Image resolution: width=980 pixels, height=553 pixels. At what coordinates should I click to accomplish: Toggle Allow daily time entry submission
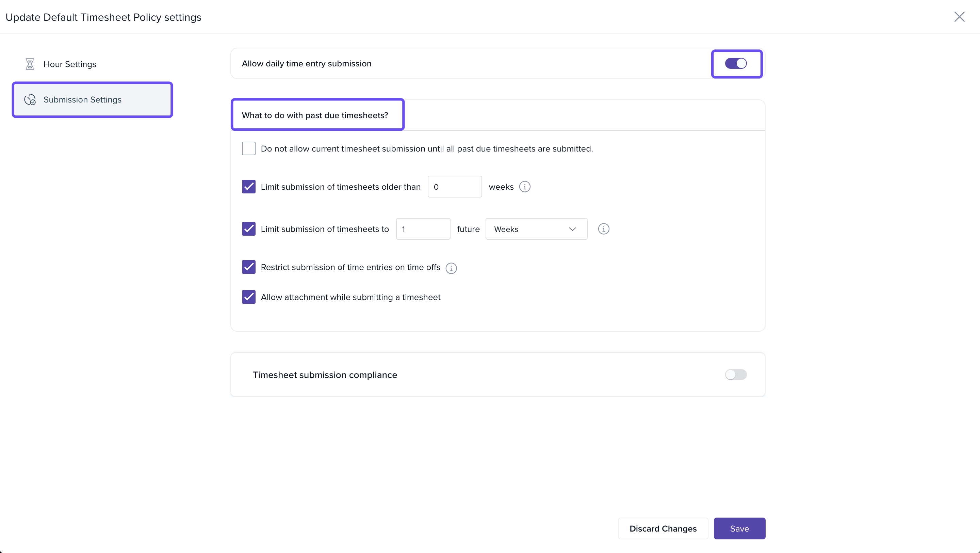point(736,64)
